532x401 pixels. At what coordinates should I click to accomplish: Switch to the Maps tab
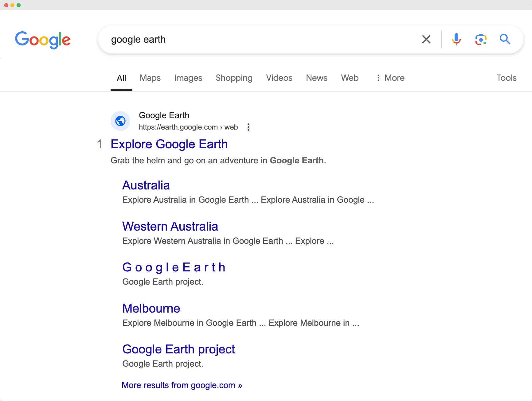pos(150,78)
